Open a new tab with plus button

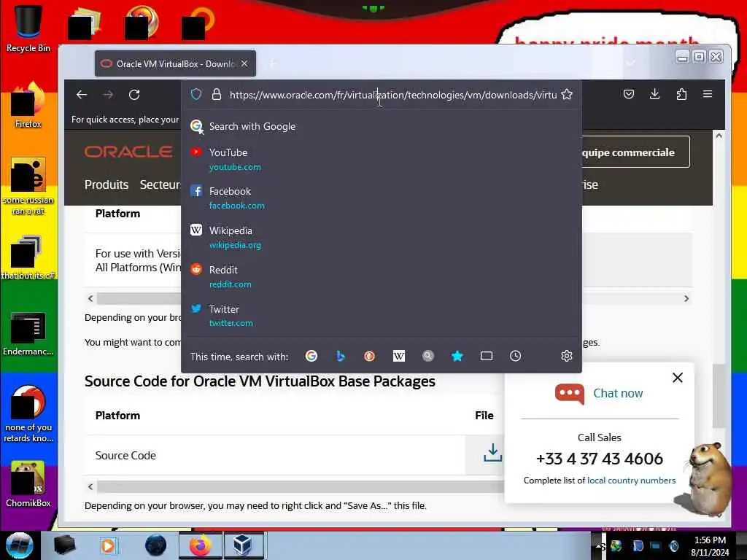(x=273, y=63)
